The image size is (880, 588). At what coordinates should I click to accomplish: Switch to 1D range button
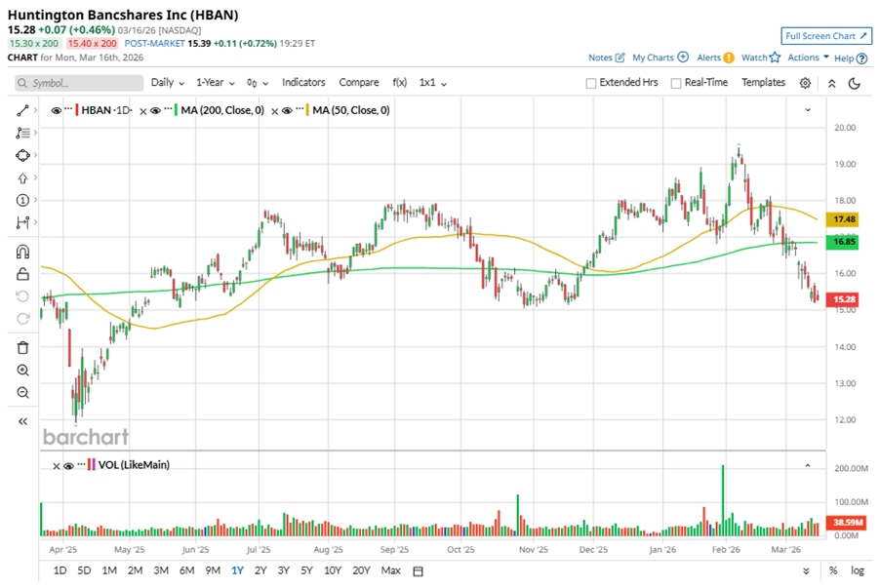click(x=60, y=570)
